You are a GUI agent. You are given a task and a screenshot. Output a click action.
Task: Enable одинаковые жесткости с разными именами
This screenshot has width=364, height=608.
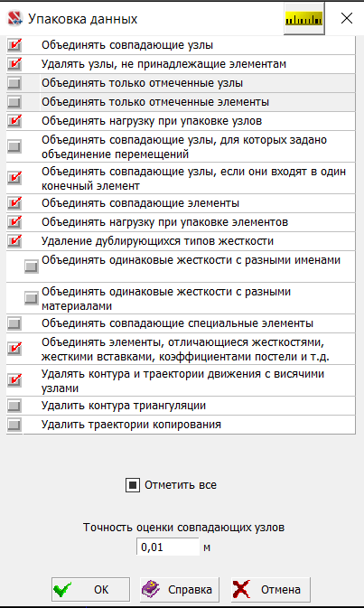click(x=32, y=267)
